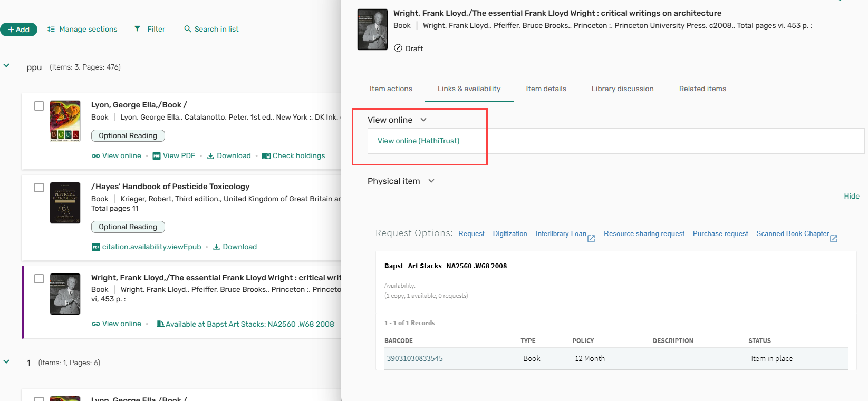The width and height of the screenshot is (868, 401).
Task: Click the Search in list magnifier icon
Action: tap(188, 29)
